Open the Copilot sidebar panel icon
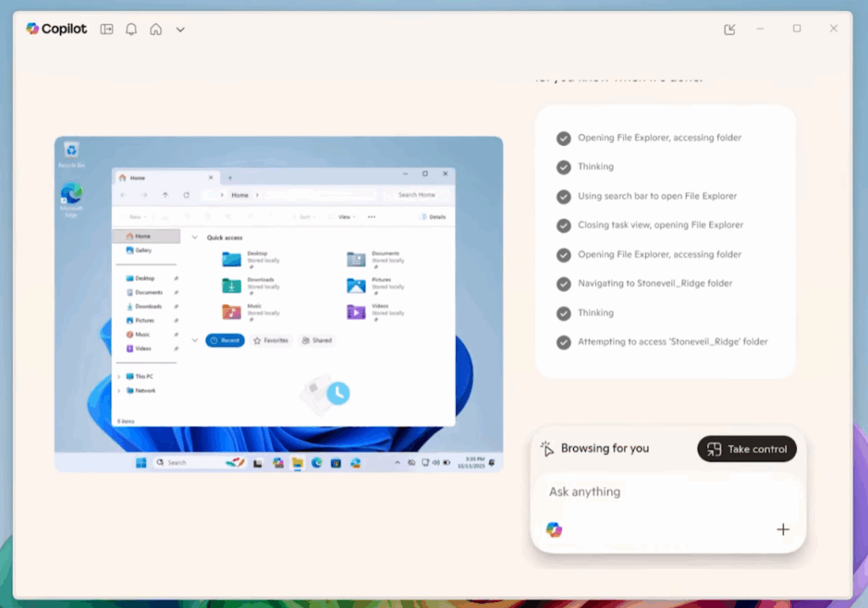Viewport: 868px width, 608px height. click(x=107, y=29)
